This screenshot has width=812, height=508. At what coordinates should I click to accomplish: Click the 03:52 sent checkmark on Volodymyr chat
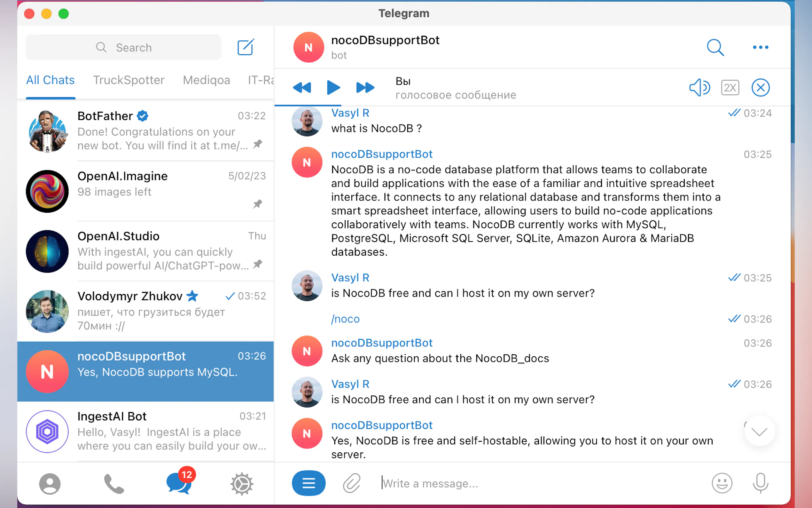(230, 296)
